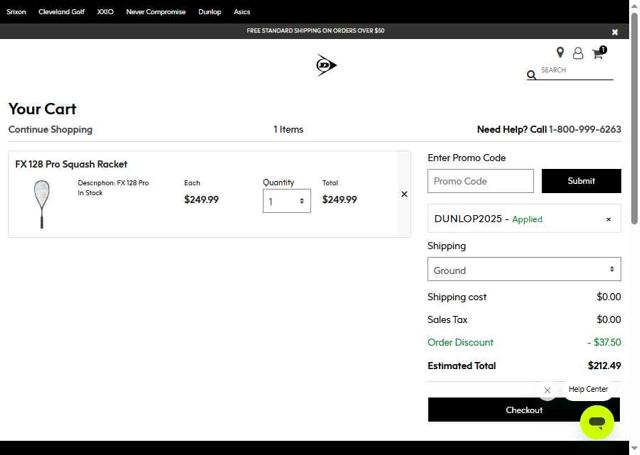Submit the promo code

click(x=581, y=181)
